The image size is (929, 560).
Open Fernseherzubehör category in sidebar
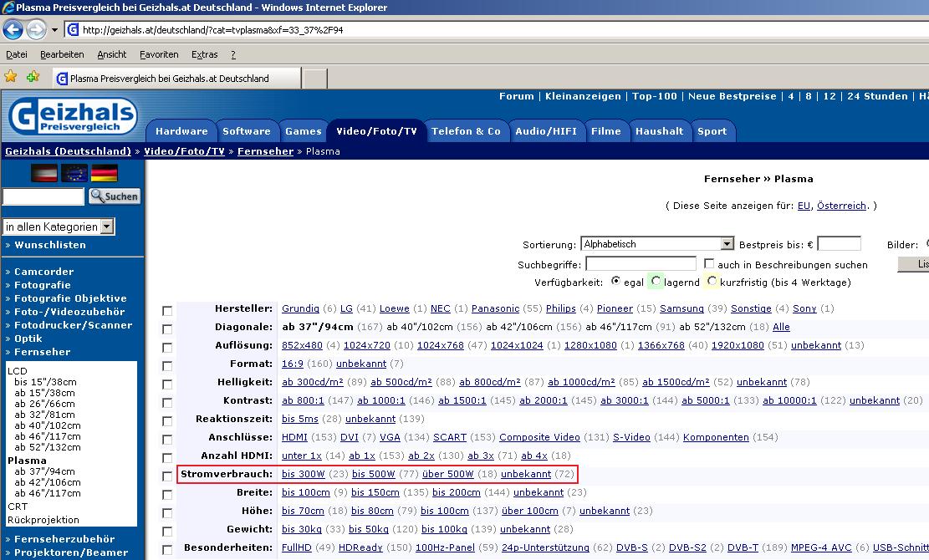coord(64,539)
